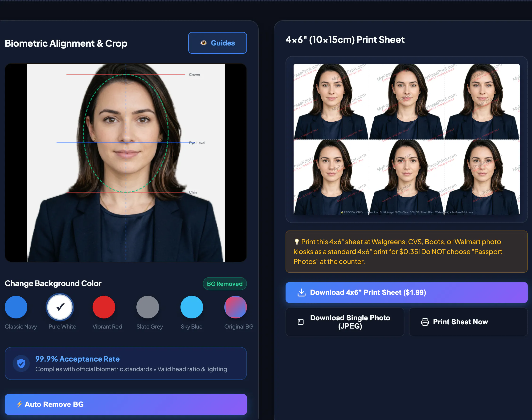
Task: Click Print Sheet Now button
Action: (468, 322)
